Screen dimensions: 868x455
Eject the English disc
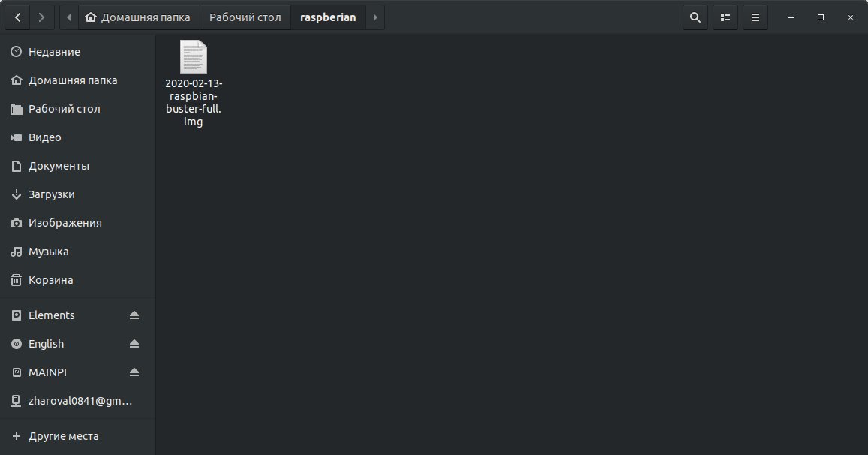point(134,344)
